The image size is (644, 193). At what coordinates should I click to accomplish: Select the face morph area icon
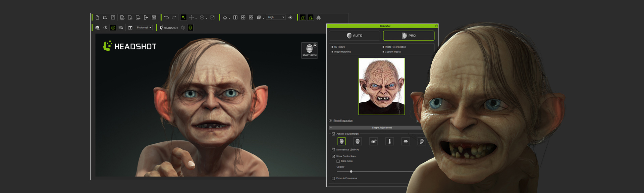358,141
